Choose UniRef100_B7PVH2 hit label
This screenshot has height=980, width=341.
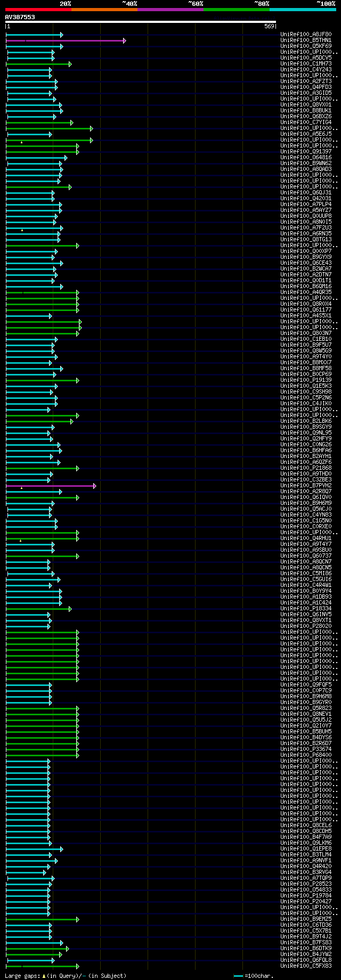point(306,486)
